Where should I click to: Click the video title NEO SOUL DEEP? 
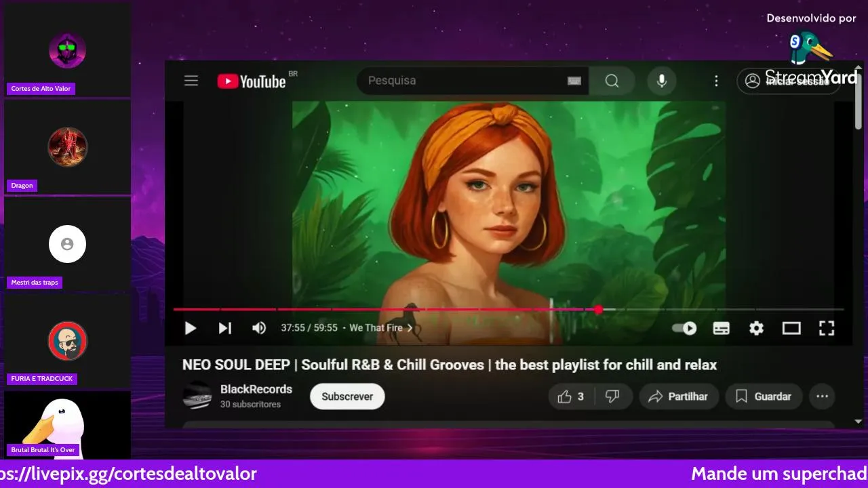(449, 365)
